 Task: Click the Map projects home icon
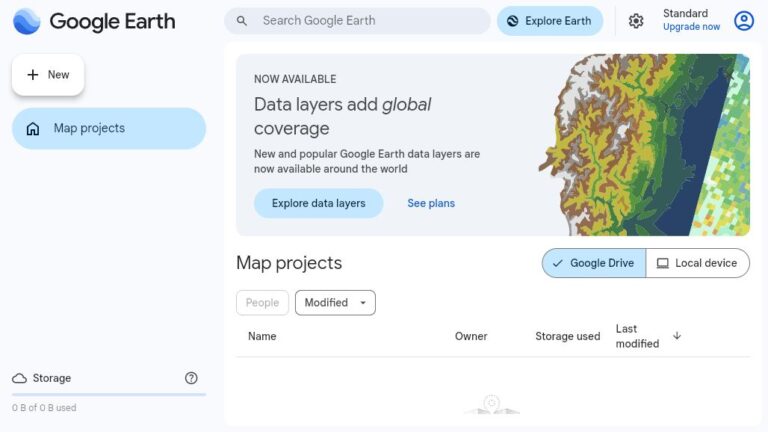point(33,128)
